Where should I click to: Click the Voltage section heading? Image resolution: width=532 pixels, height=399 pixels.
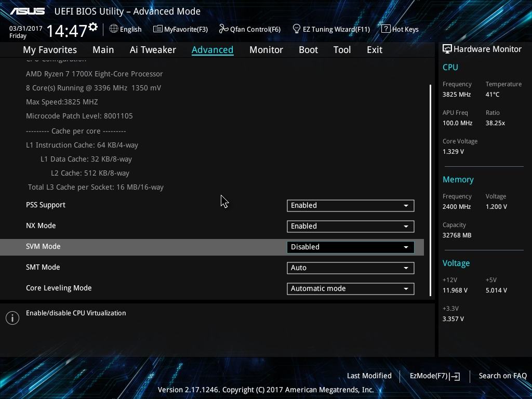pyautogui.click(x=456, y=263)
